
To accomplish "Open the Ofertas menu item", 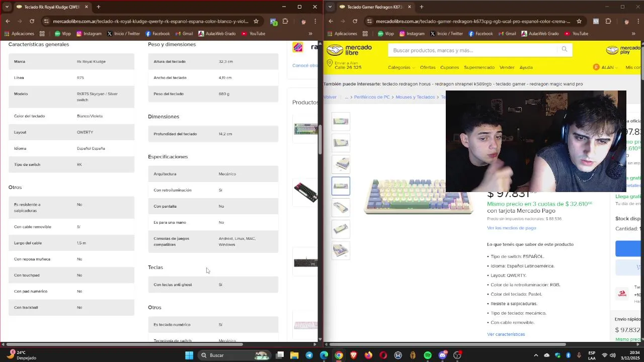I will pyautogui.click(x=428, y=67).
